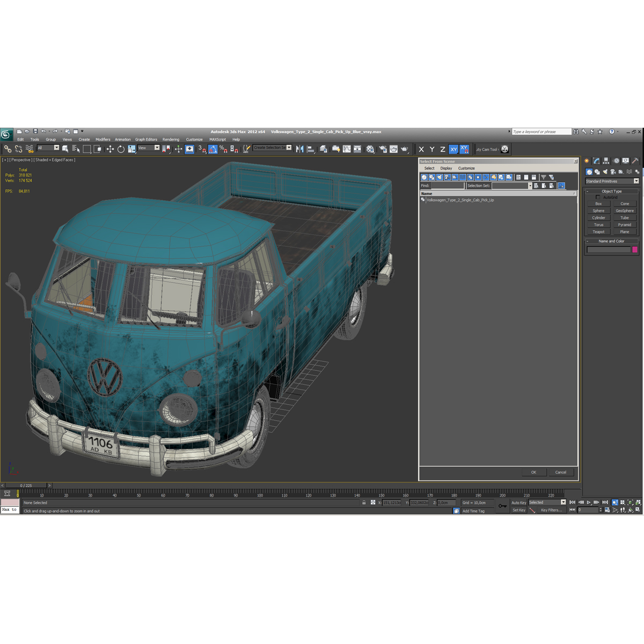The image size is (644, 644).
Task: Open the Graph Editors menu
Action: (146, 140)
